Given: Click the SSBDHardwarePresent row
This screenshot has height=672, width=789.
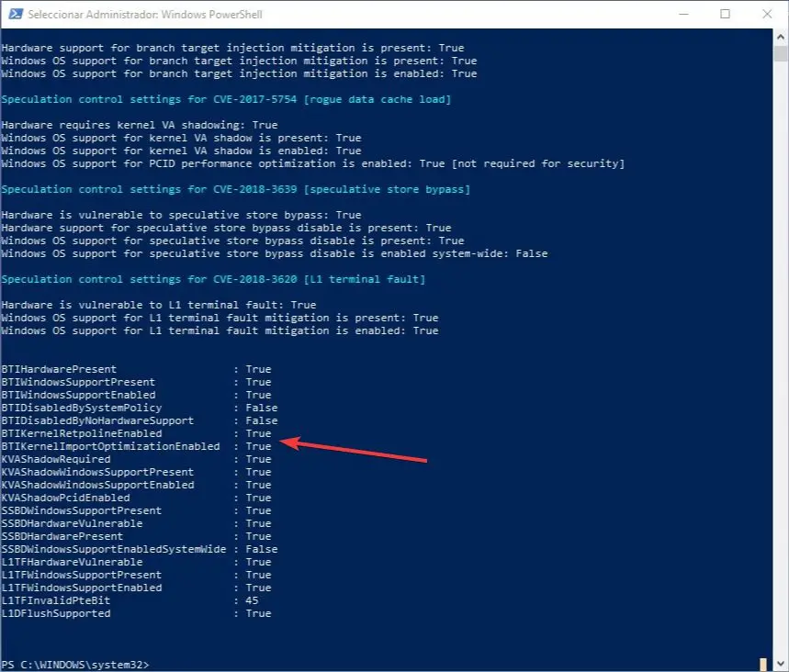Looking at the screenshot, I should [x=136, y=536].
